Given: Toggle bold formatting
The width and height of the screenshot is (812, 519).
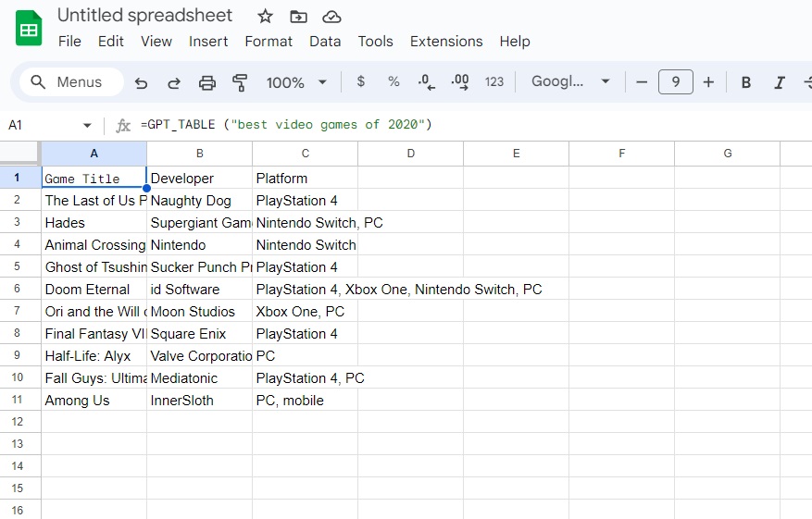Looking at the screenshot, I should pos(745,82).
